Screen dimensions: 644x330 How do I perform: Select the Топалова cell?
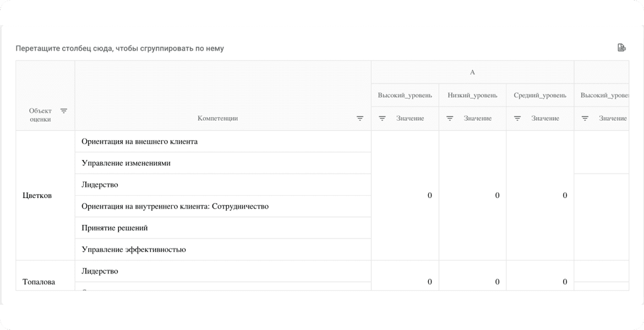(x=45, y=276)
